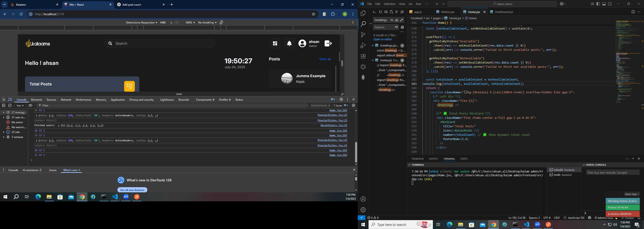Click the DevTools console vertical scrollbar thumb
The width and height of the screenshot is (644, 229).
[x=356, y=152]
